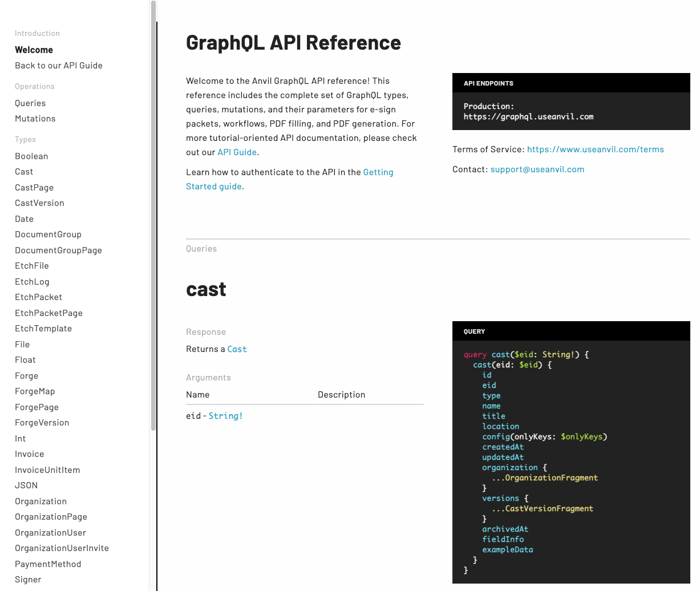Image resolution: width=700 pixels, height=591 pixels.
Task: Click the Response section label
Action: tap(206, 332)
